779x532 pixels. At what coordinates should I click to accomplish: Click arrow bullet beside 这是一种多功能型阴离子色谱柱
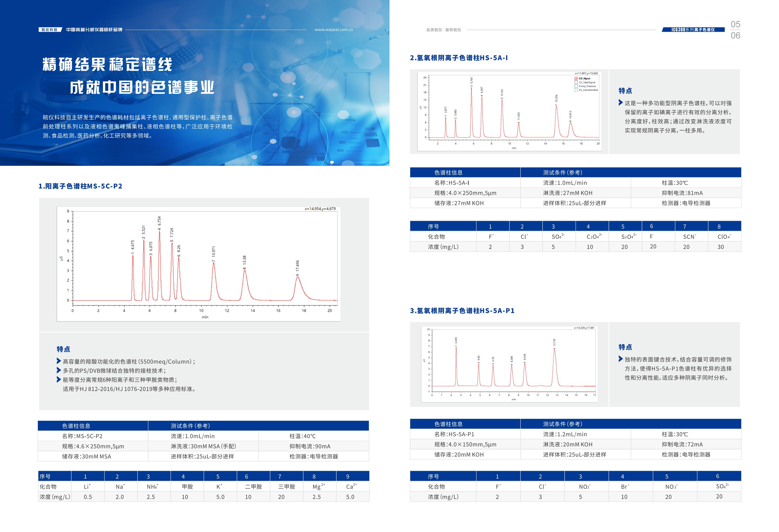[x=620, y=103]
